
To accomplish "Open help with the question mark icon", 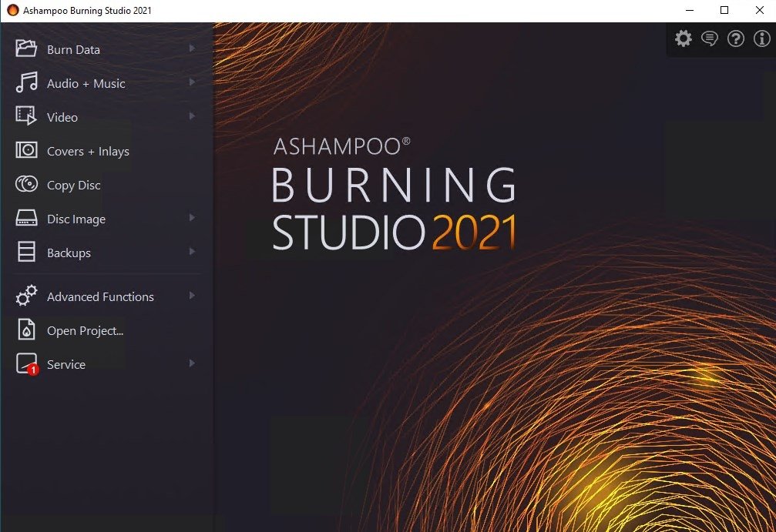I will 736,38.
